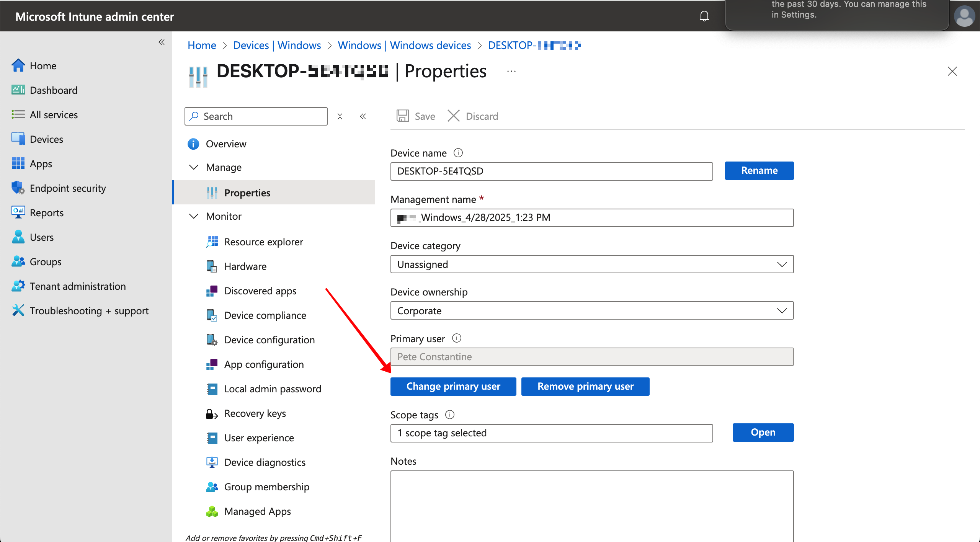This screenshot has width=980, height=542.
Task: Show Device name info tooltip icon
Action: [x=458, y=153]
